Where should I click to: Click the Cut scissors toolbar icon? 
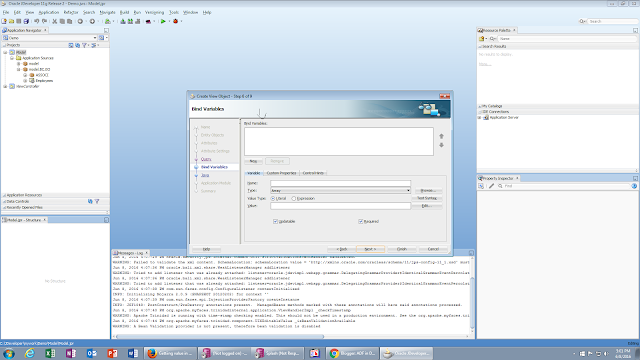tap(54, 21)
